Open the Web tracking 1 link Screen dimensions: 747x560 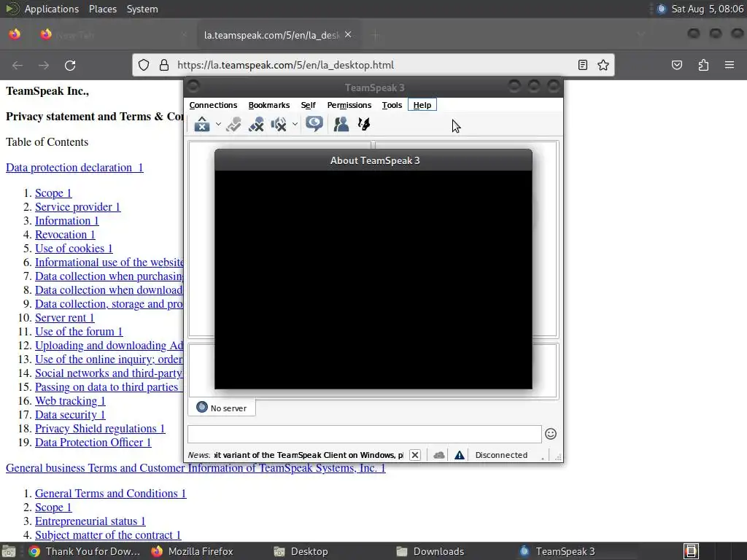[70, 401]
